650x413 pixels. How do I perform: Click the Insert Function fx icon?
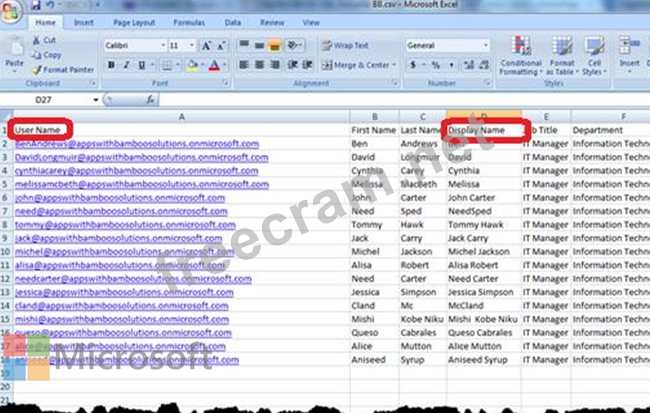click(x=150, y=100)
